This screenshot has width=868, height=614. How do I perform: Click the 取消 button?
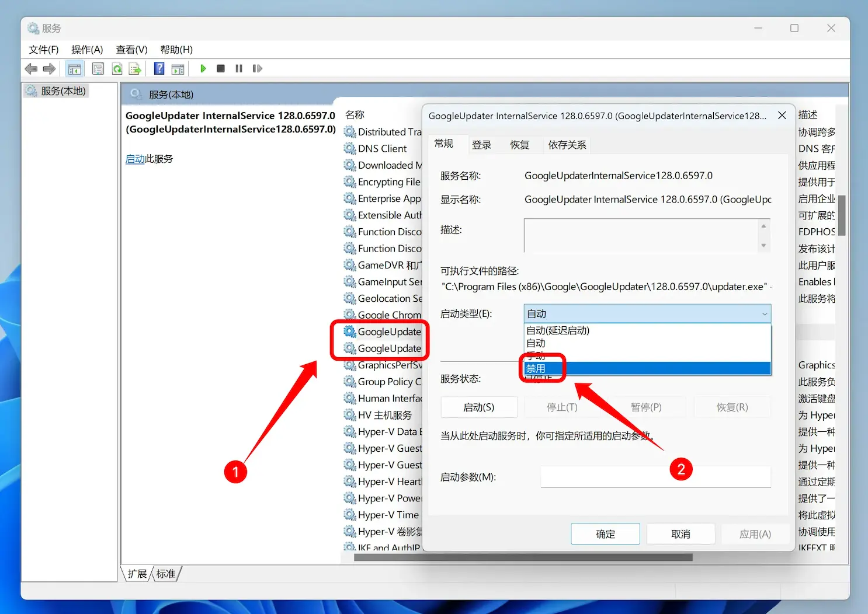680,534
